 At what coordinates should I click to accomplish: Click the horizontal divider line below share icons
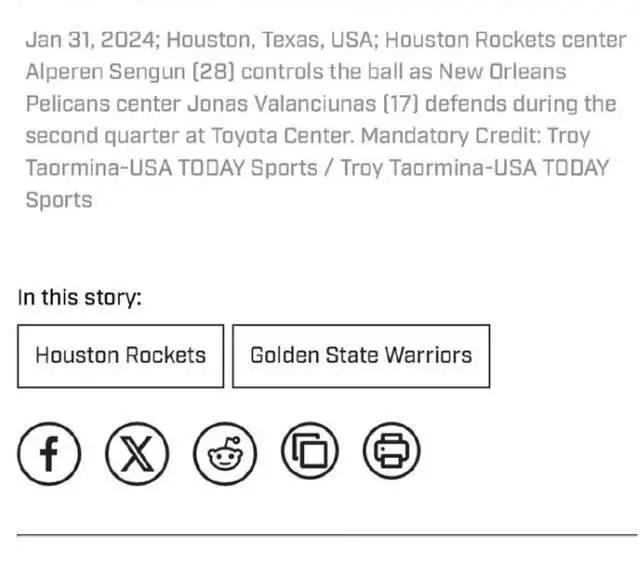[327, 534]
